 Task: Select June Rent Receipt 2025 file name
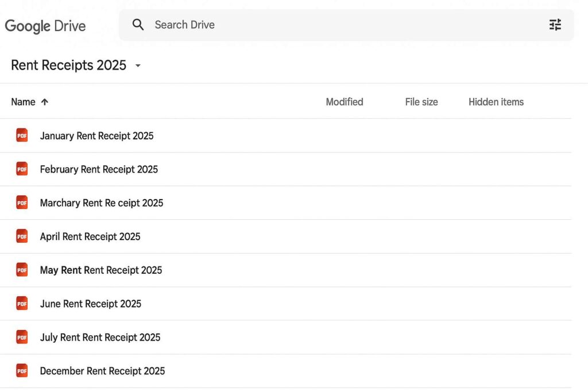coord(91,304)
